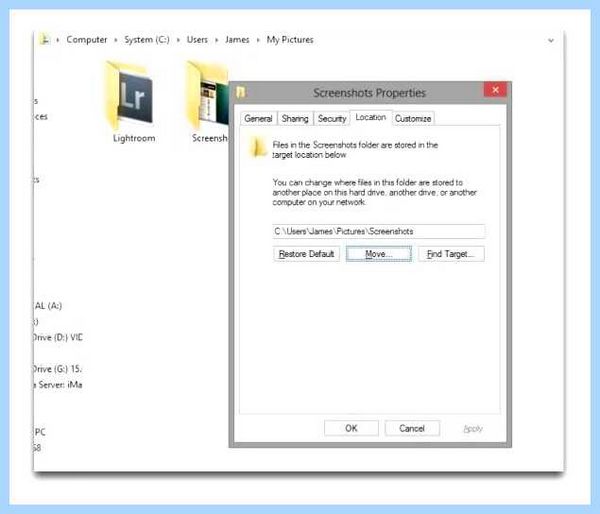Viewport: 600px width, 514px height.
Task: Switch to the General tab
Action: 258,119
